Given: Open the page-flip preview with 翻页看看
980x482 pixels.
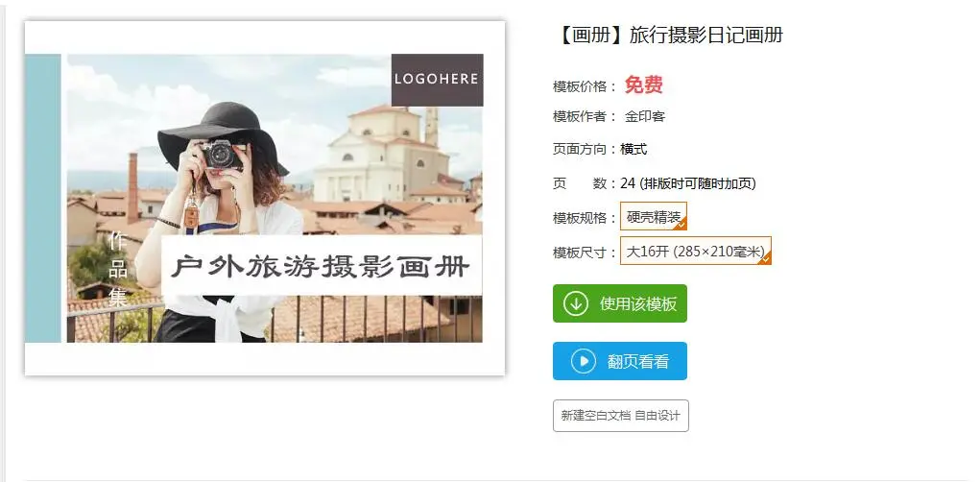Looking at the screenshot, I should [620, 361].
